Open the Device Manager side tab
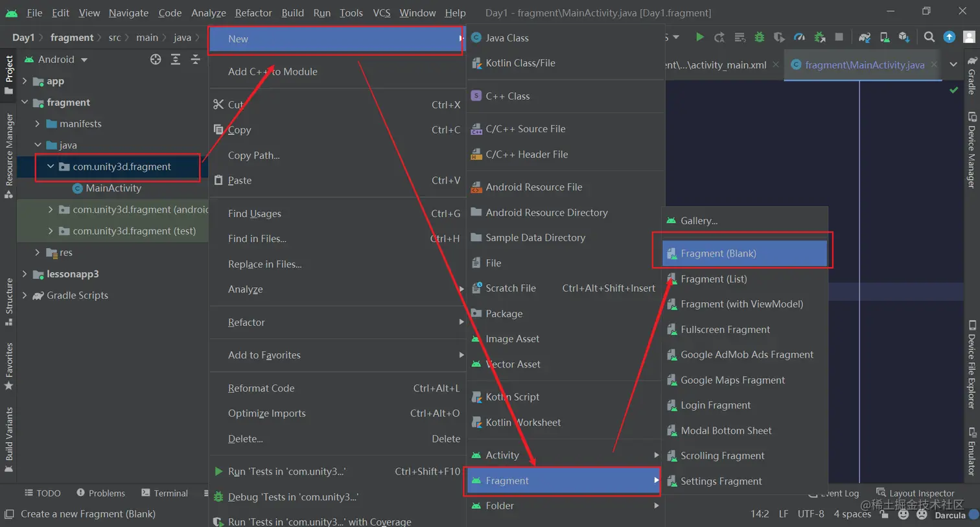Image resolution: width=980 pixels, height=527 pixels. click(972, 150)
